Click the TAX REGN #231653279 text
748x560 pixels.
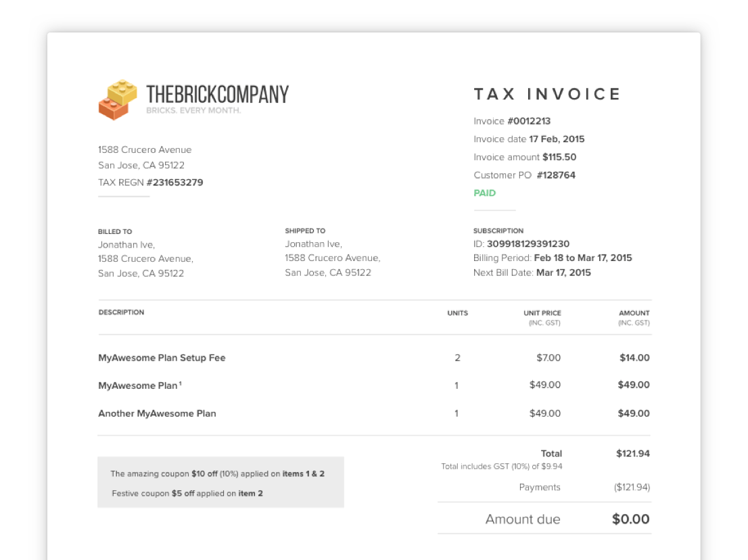tap(150, 183)
